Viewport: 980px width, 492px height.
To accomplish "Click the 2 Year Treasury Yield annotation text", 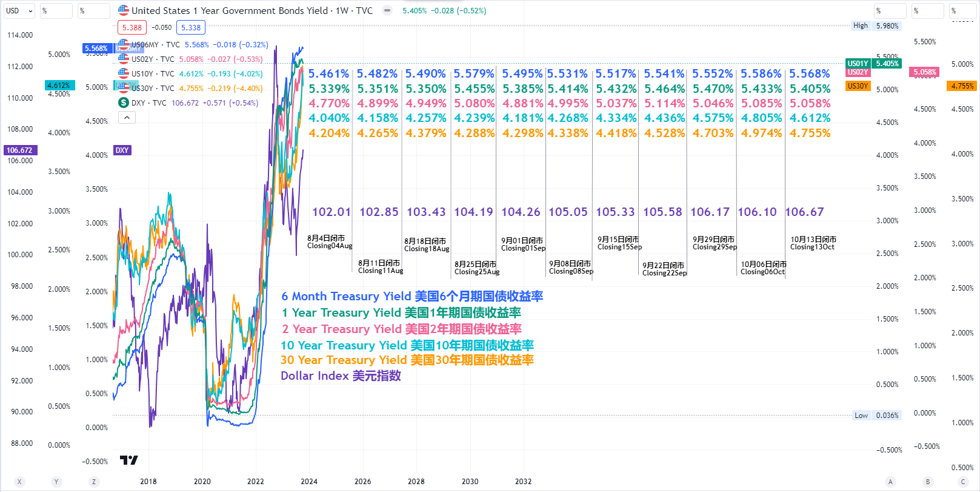I will (401, 329).
